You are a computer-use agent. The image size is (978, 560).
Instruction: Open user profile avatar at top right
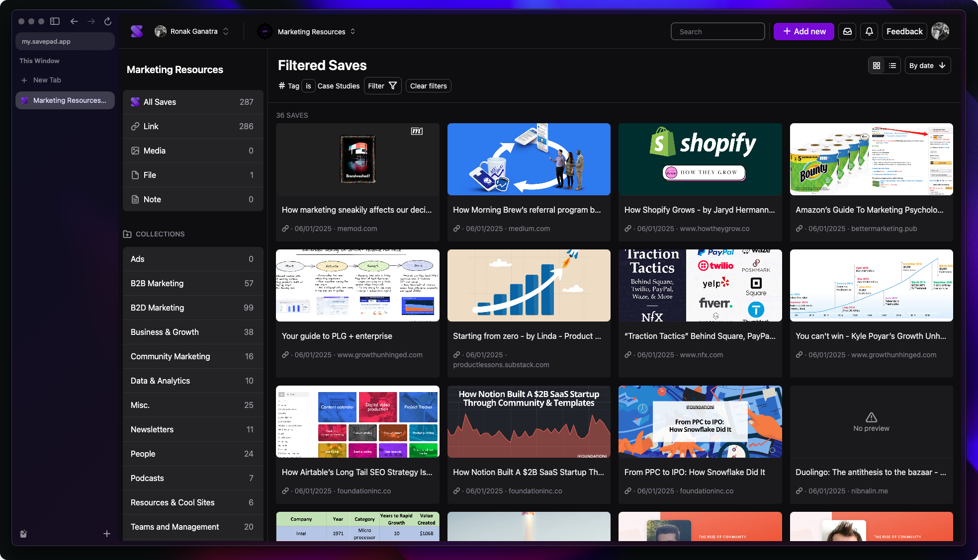(940, 31)
